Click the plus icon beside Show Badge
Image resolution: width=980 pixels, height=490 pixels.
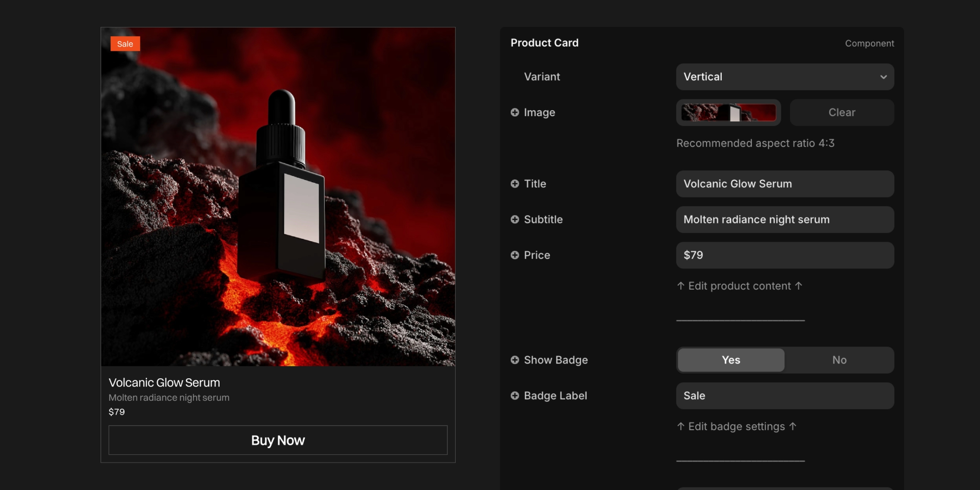(514, 360)
